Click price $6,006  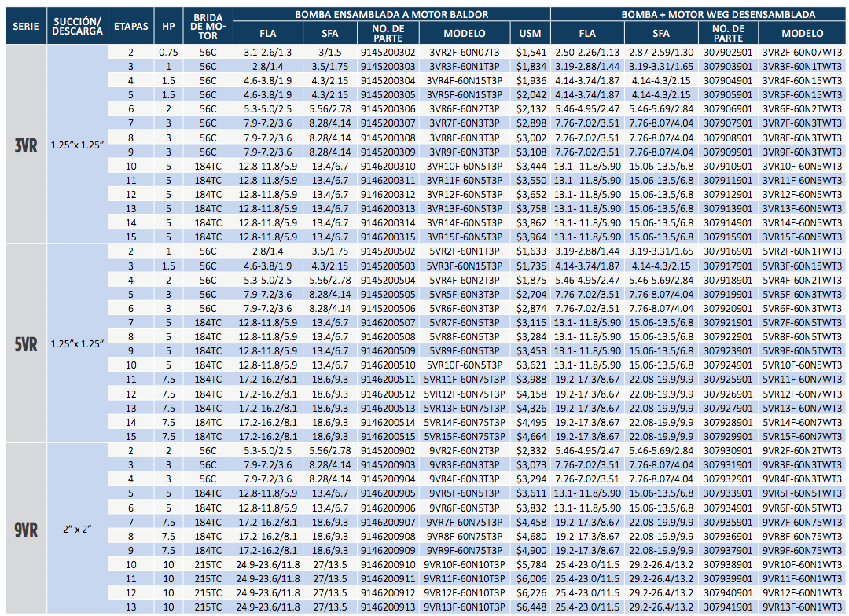pos(531,578)
